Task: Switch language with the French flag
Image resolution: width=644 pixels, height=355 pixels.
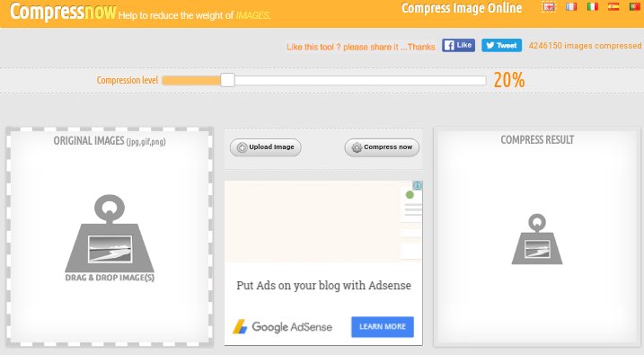Action: [571, 6]
